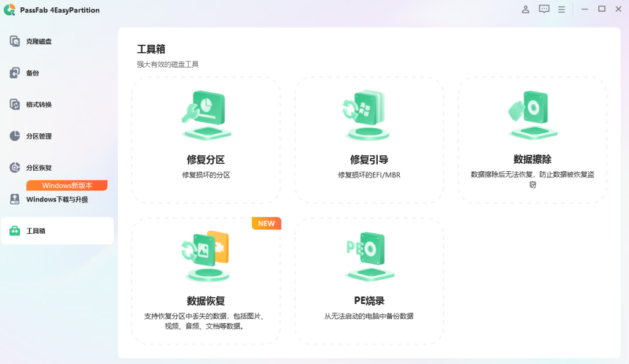Open the user account icon
The image size is (629, 364).
coord(525,9)
